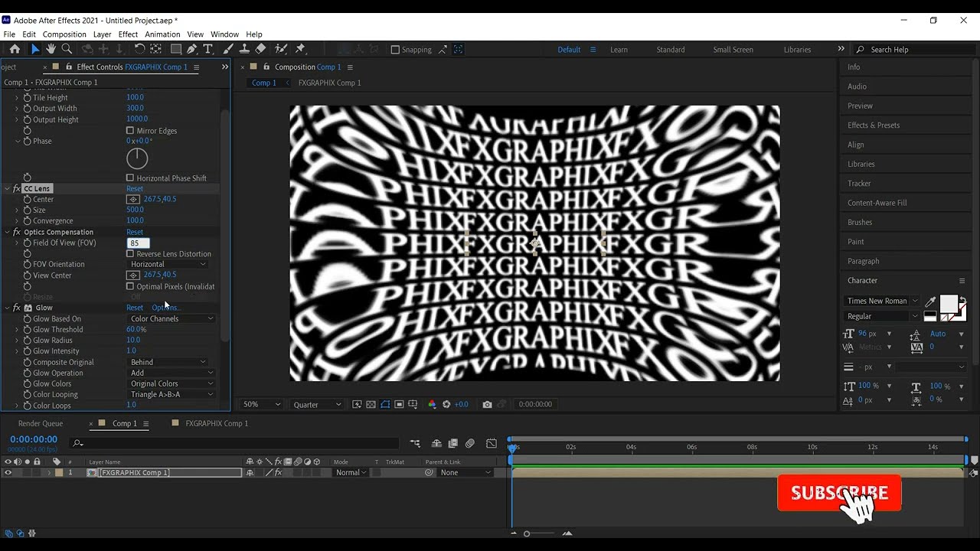Open the Composition menu
The height and width of the screenshot is (551, 980).
64,34
